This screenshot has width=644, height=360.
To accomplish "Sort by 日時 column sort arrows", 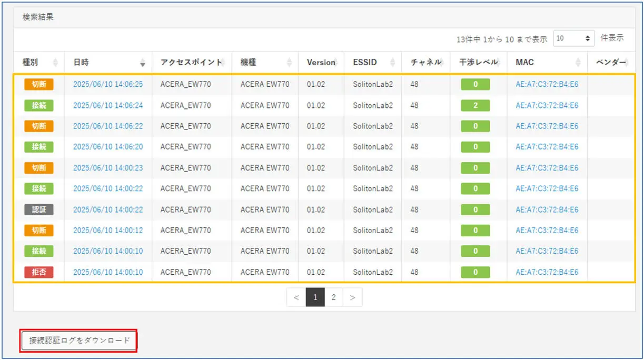I will (143, 63).
